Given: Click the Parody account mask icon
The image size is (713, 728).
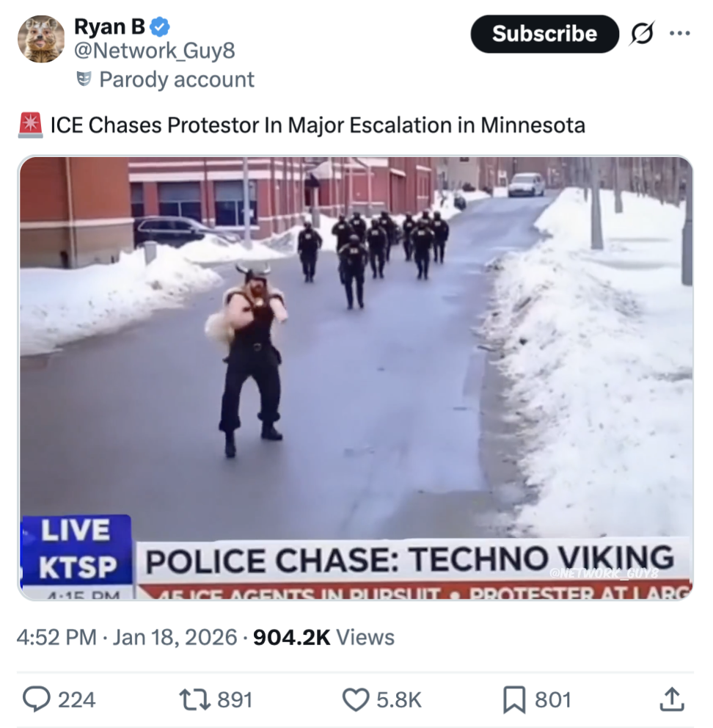Looking at the screenshot, I should (x=84, y=79).
